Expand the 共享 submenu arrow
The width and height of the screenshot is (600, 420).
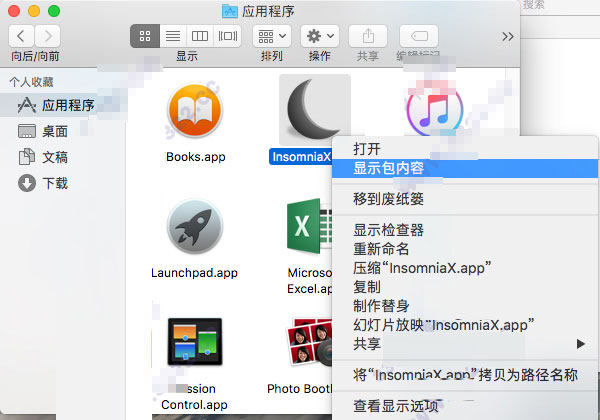(580, 344)
